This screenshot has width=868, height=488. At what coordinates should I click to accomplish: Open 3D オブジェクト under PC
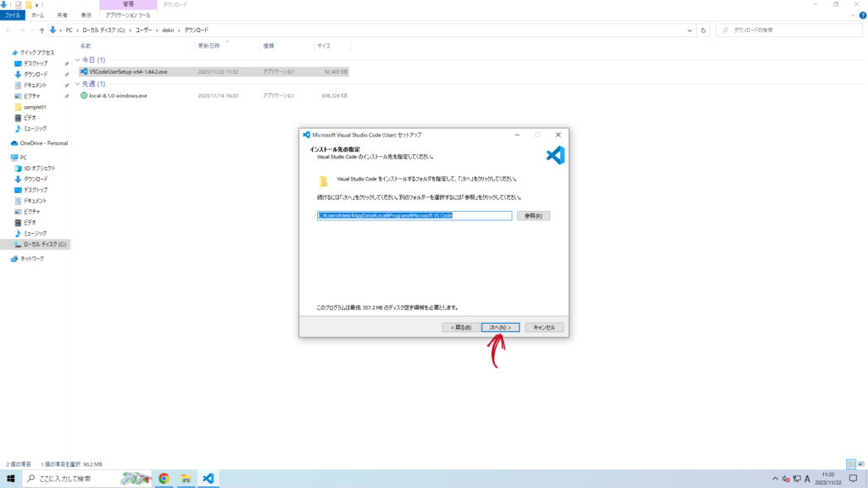(39, 169)
